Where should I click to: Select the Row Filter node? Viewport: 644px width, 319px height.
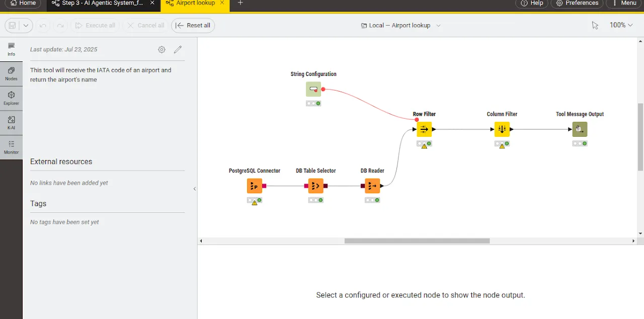pyautogui.click(x=424, y=129)
